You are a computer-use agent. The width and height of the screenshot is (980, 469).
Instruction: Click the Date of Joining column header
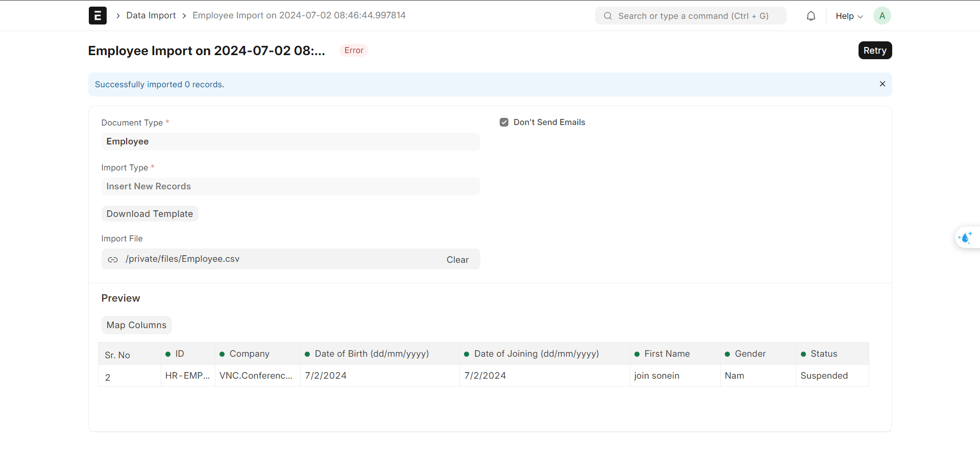click(x=545, y=354)
